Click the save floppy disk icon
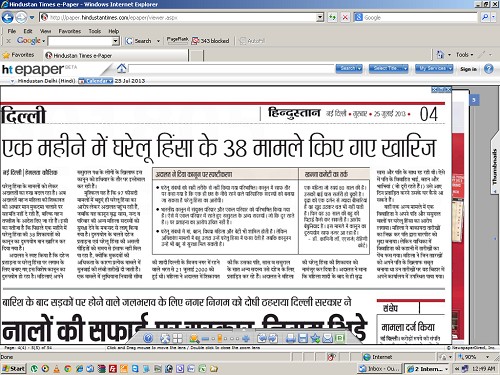The image size is (500, 375). [x=303, y=339]
